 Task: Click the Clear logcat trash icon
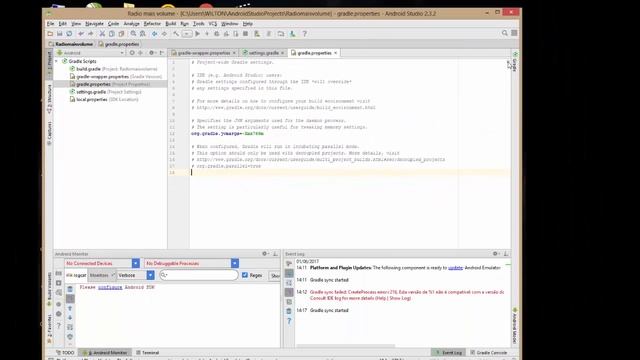tap(70, 289)
